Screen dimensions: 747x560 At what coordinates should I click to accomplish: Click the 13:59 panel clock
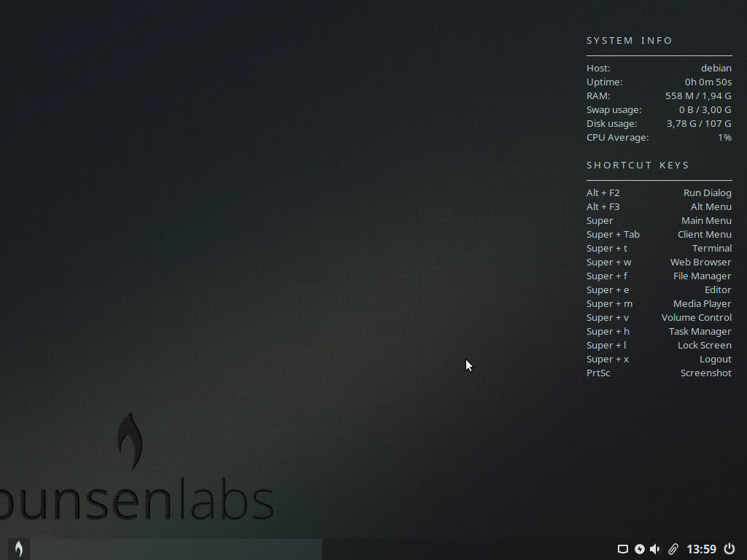coord(701,550)
